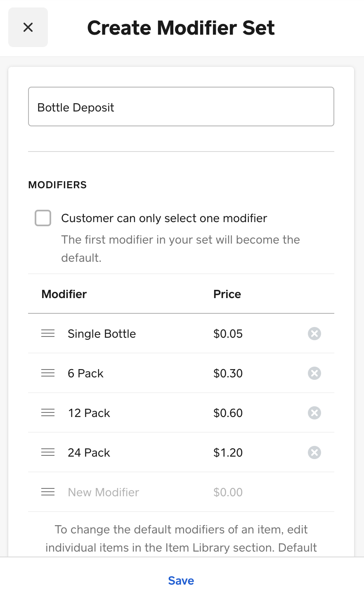Delete the 24 Pack modifier
The image size is (364, 597).
pos(314,452)
